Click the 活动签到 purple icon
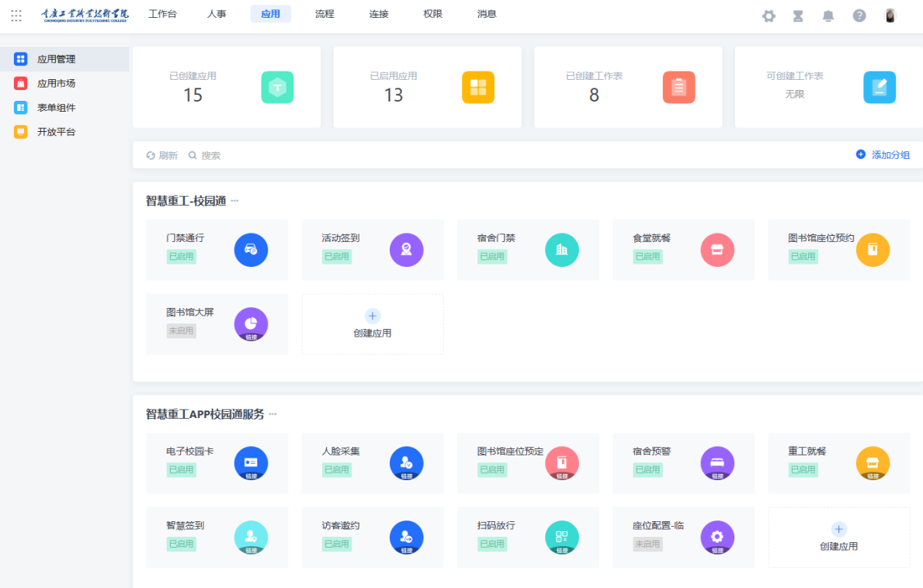The image size is (923, 588). pos(406,250)
